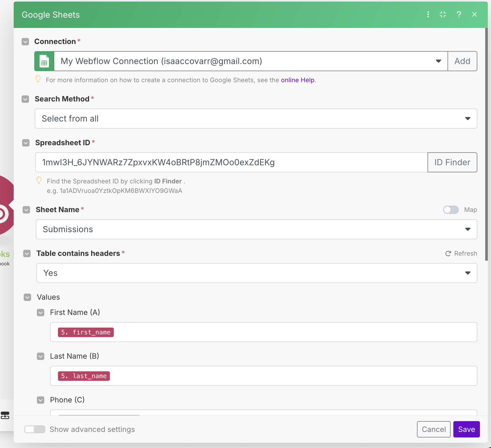Select the 5. first_name mapped pill
Image resolution: width=491 pixels, height=448 pixels.
86,332
